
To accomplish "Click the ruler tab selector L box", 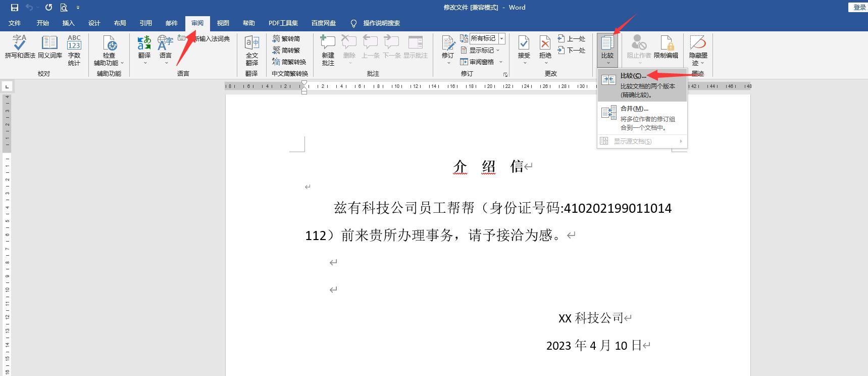I will (x=7, y=87).
